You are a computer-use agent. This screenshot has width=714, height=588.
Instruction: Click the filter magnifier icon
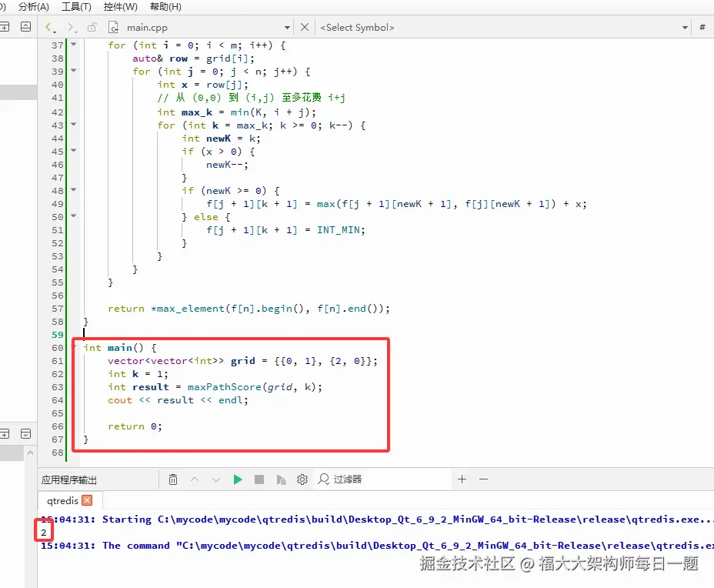pos(323,479)
